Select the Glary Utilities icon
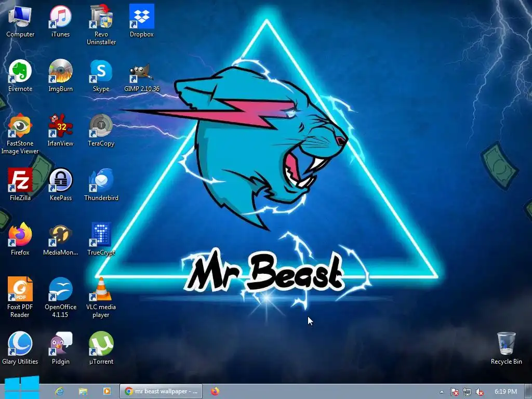The height and width of the screenshot is (399, 532). click(20, 348)
